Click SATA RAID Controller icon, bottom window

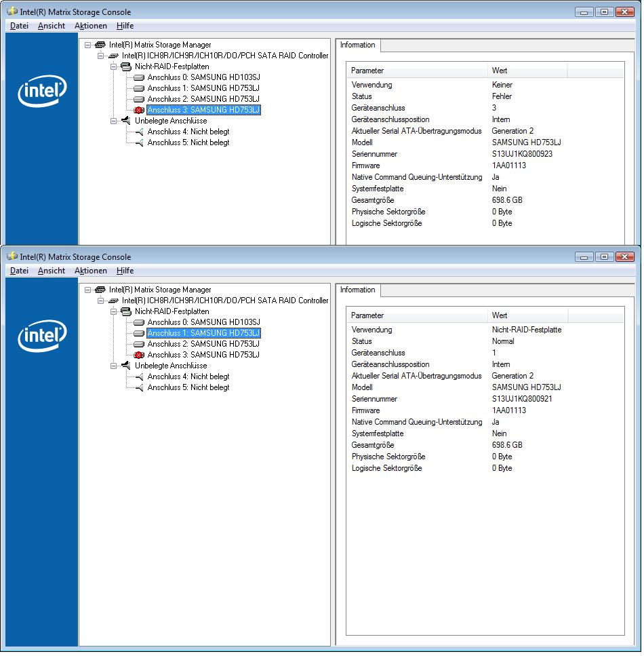tap(113, 301)
